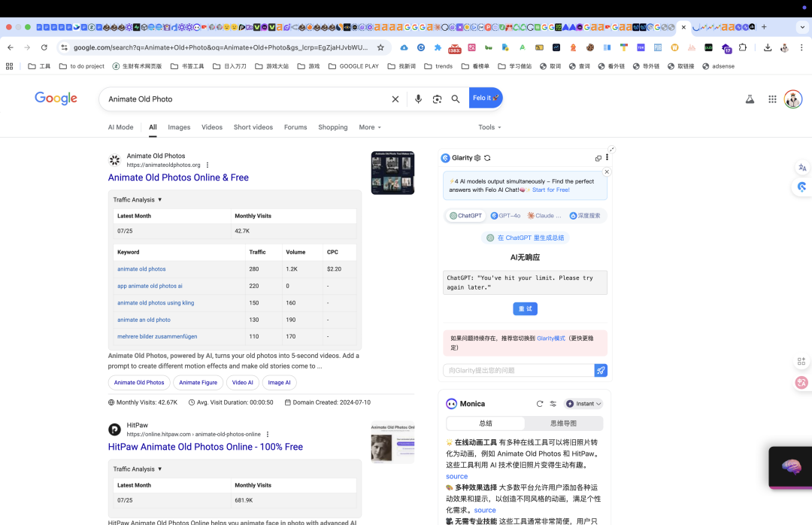The image size is (812, 525).
Task: Click the Animate Figure chip
Action: [x=198, y=383]
